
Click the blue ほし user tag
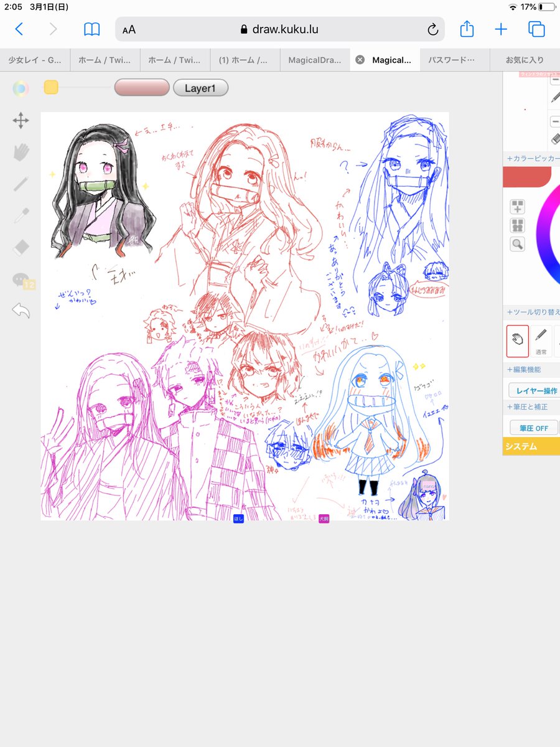coord(238,519)
